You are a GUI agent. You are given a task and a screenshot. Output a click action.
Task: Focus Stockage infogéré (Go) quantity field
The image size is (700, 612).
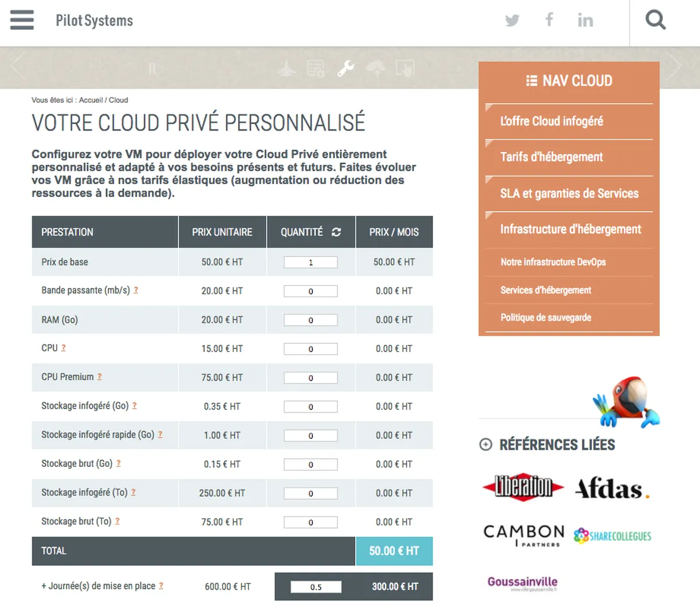click(x=310, y=406)
